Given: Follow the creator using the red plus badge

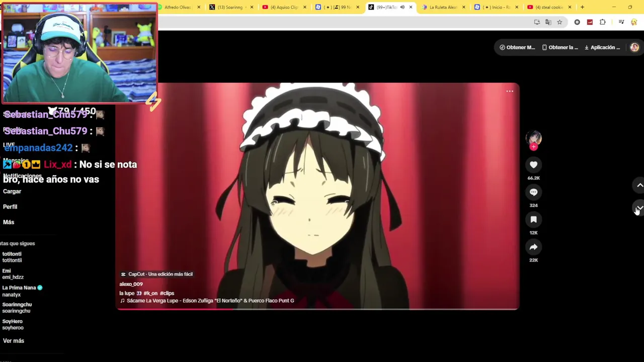Looking at the screenshot, I should coord(533,147).
